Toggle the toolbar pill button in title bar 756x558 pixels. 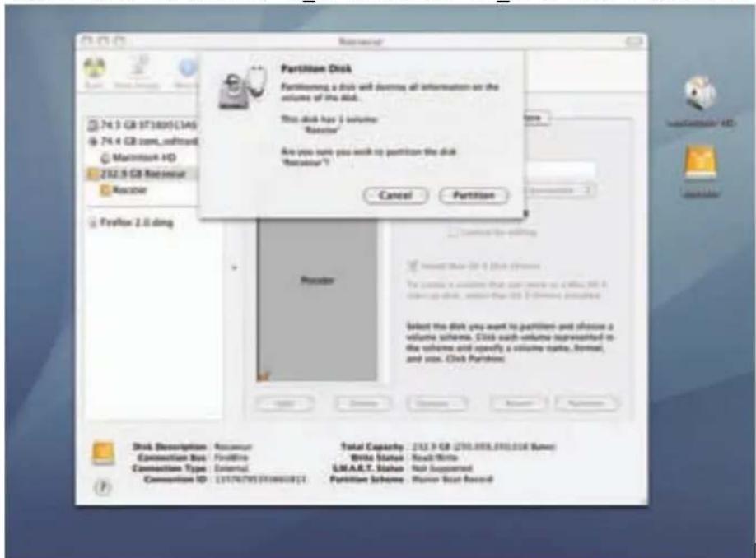[634, 42]
